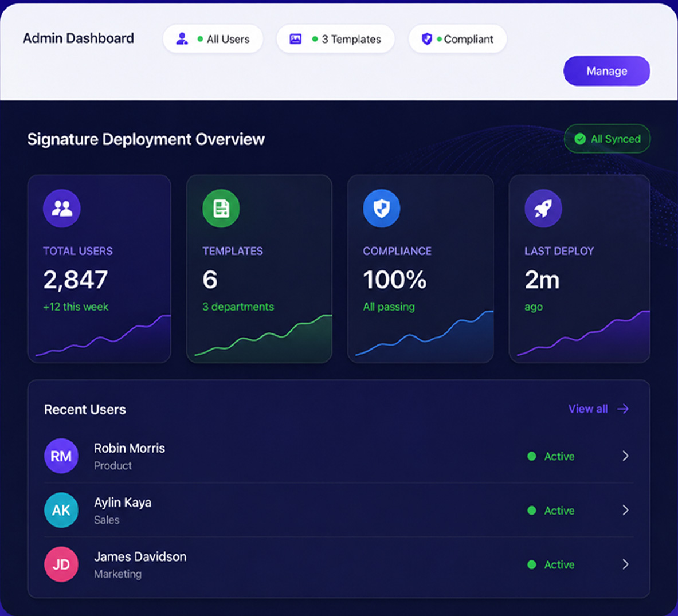Click Active status text for Aylin Kaya
Screen dimensions: 678x616
coord(559,511)
